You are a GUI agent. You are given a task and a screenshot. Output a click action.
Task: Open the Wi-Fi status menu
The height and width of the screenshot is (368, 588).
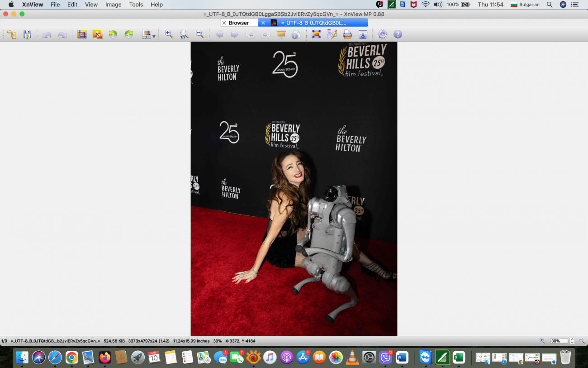[x=426, y=5]
